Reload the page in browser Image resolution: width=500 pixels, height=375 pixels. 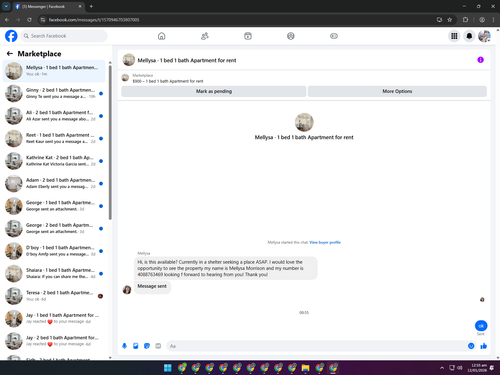pos(29,20)
